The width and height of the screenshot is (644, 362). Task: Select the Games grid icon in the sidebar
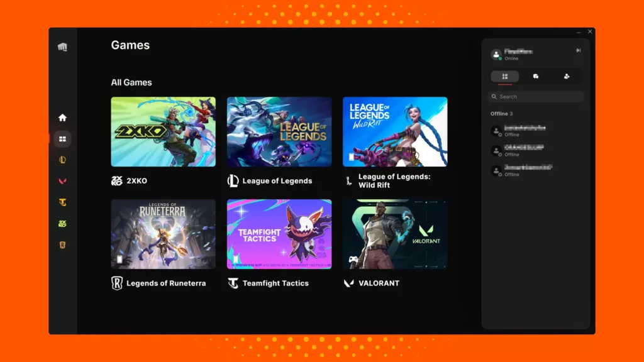[62, 139]
